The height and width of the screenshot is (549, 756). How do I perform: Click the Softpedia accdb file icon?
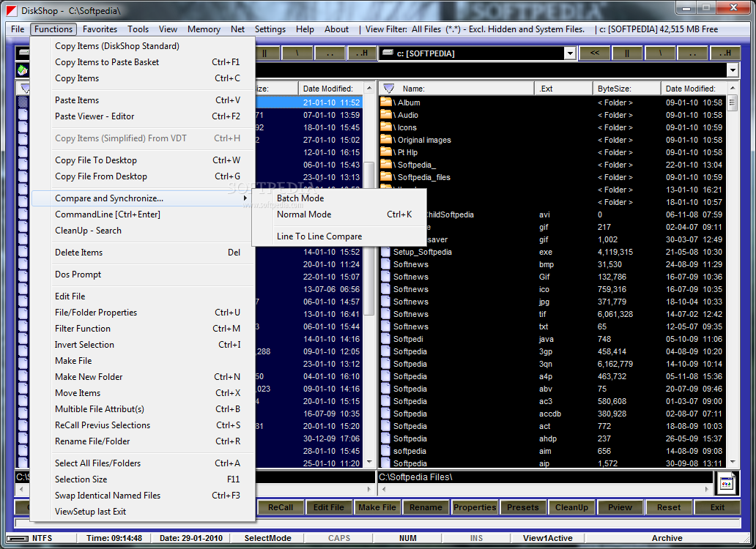(385, 414)
